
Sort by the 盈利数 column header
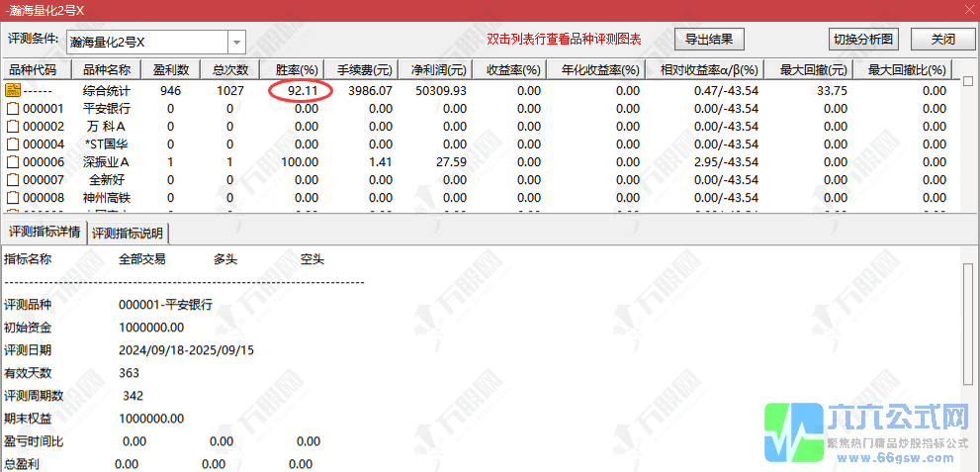[x=170, y=68]
